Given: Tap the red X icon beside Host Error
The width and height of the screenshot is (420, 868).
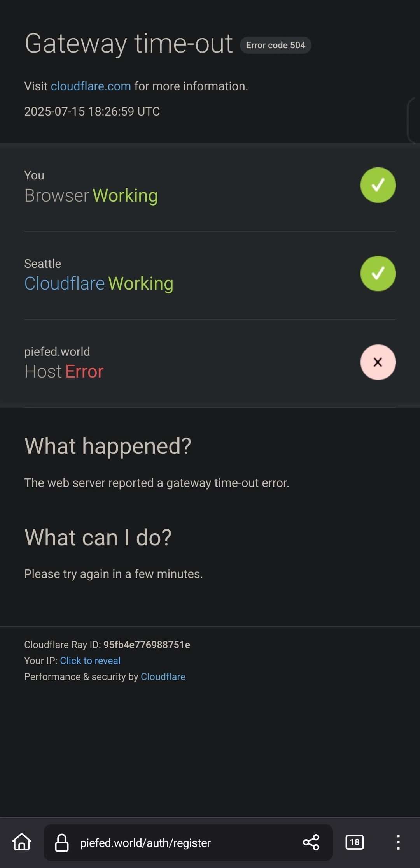Looking at the screenshot, I should [x=378, y=362].
